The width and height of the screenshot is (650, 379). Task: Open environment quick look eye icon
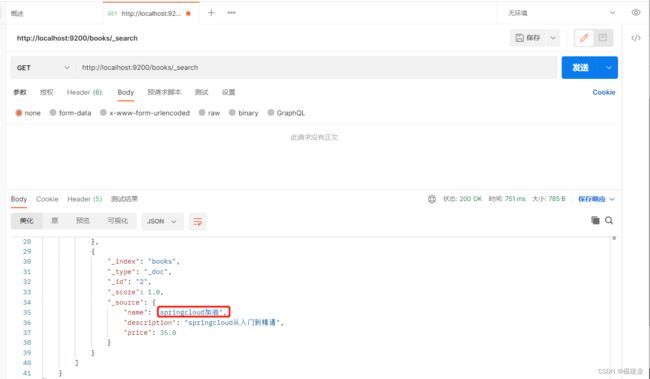coord(635,12)
